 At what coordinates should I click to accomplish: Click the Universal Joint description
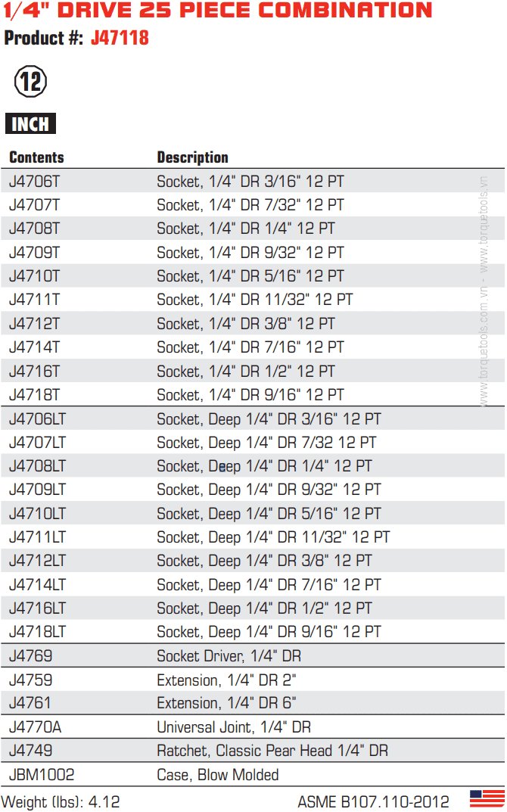[x=233, y=727]
